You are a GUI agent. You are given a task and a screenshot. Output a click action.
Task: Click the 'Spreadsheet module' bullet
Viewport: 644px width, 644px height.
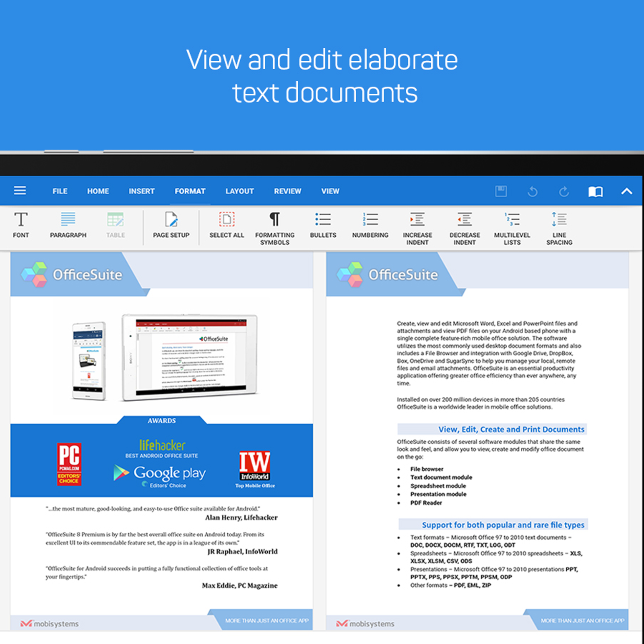coord(438,486)
